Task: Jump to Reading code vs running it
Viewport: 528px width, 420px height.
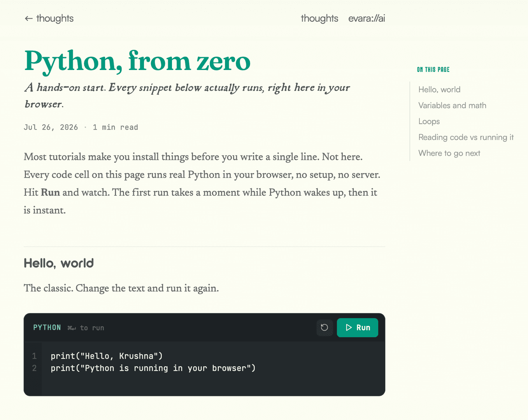Action: tap(466, 137)
